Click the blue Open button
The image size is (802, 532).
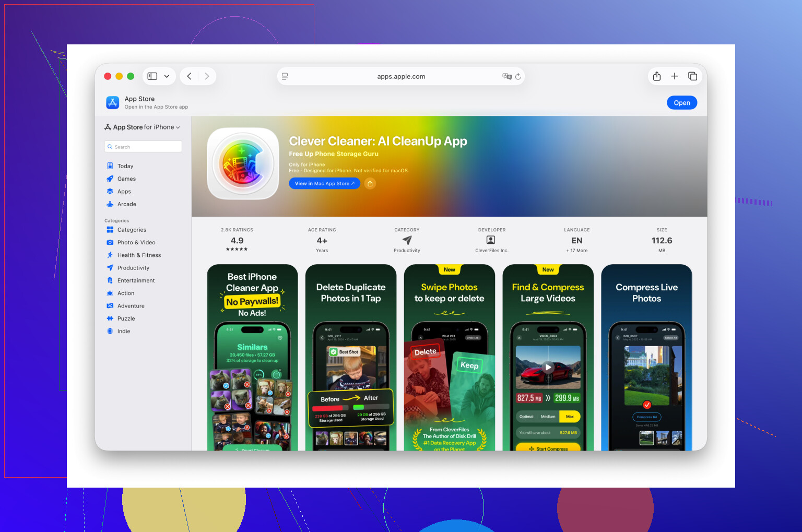click(x=682, y=103)
